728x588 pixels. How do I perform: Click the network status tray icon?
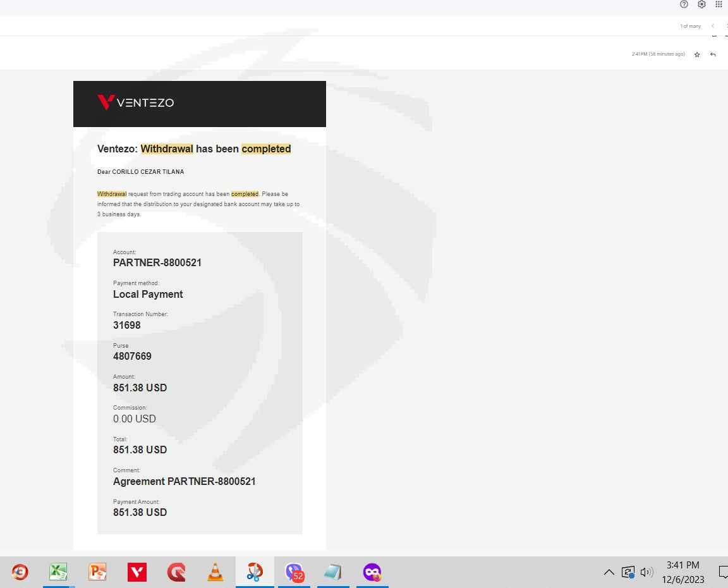pos(628,572)
